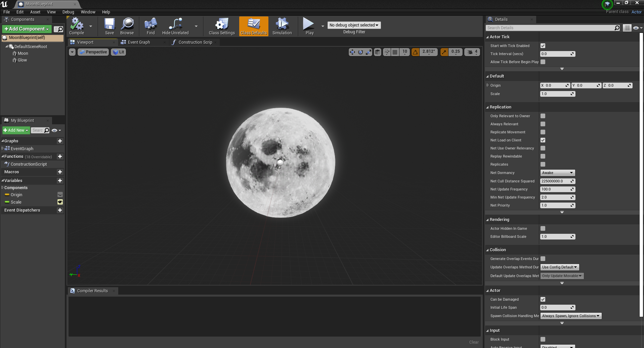Viewport: 644px width, 348px height.
Task: Click the Perspective view button
Action: (x=93, y=52)
